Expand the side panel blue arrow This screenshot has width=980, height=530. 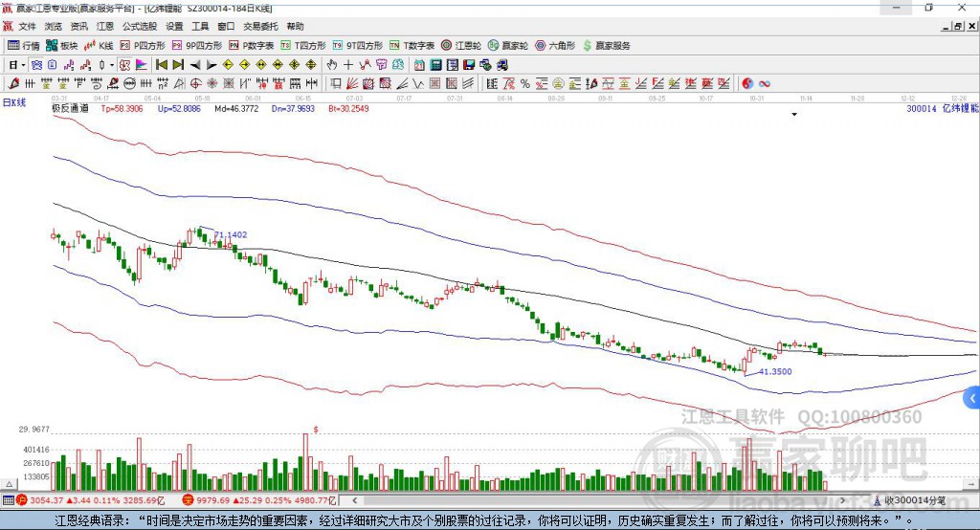coord(972,398)
